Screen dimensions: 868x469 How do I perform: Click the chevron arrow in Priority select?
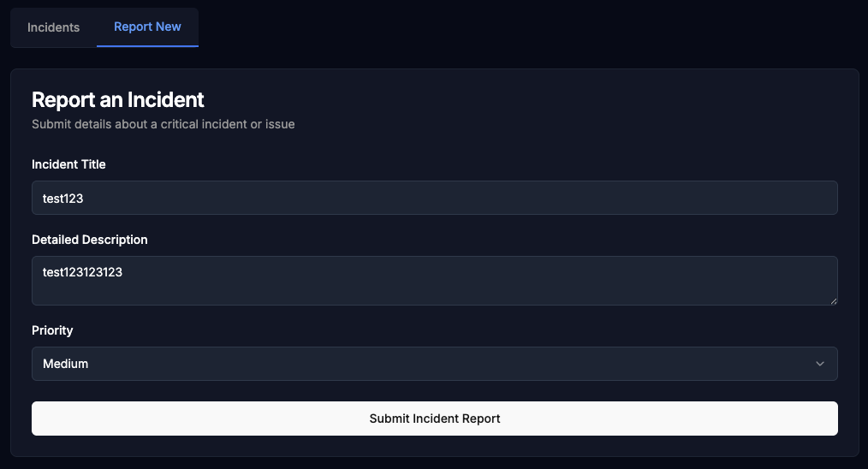pos(820,364)
